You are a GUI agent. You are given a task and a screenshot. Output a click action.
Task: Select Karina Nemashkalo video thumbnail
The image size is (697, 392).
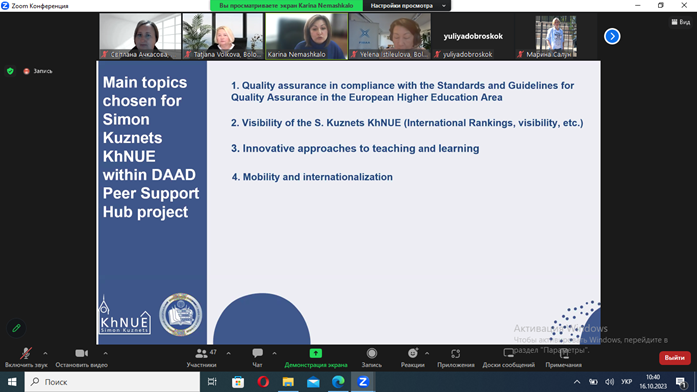click(x=307, y=36)
